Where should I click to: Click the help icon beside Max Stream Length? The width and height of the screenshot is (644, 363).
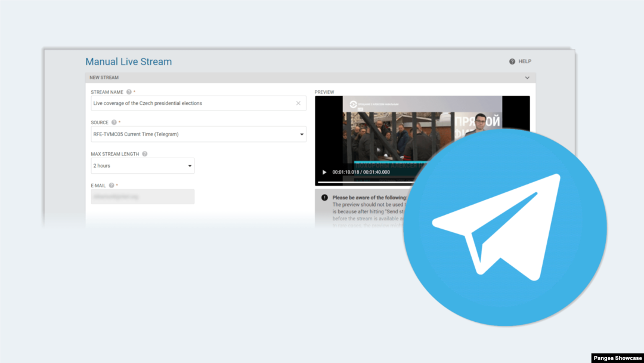(x=144, y=154)
